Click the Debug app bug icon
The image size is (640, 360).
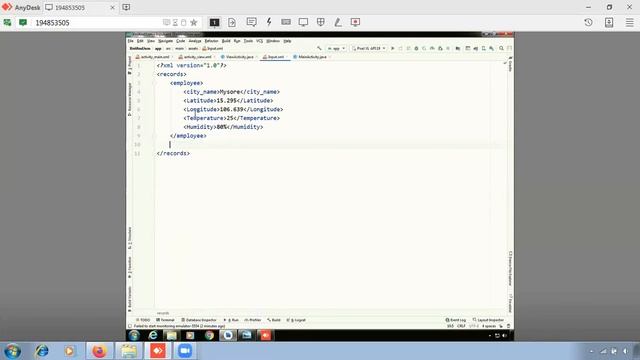416,48
